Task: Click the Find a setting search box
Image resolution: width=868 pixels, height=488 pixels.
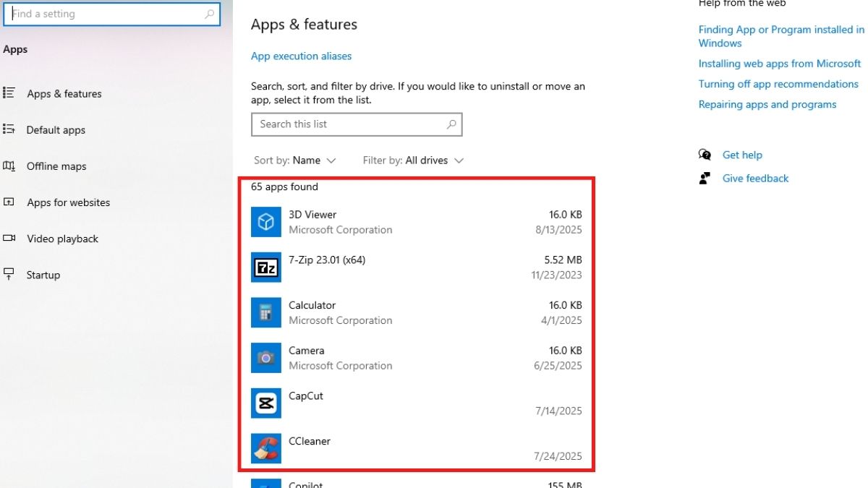Action: [112, 14]
